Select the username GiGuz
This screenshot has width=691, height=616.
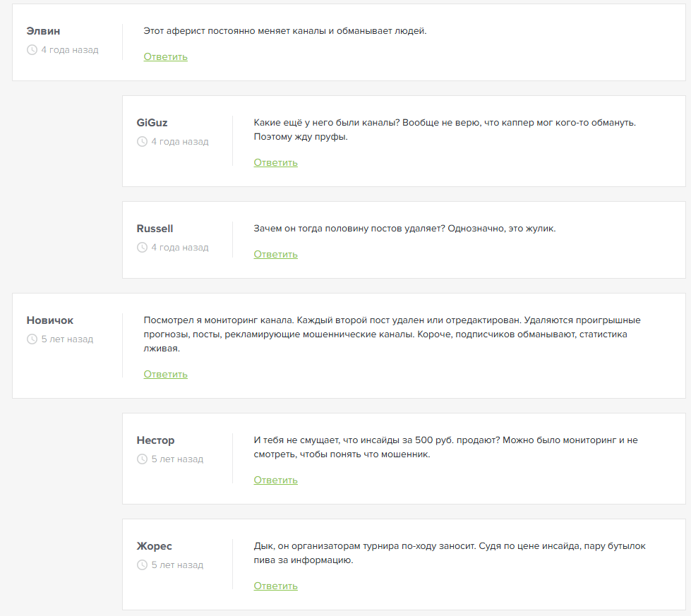(152, 123)
